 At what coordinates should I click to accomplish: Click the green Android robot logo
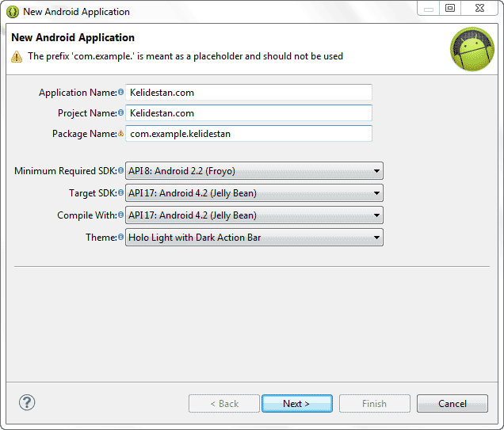tap(472, 49)
